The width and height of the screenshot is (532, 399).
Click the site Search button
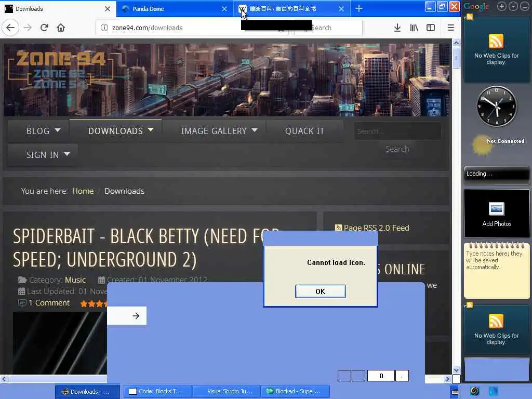397,149
